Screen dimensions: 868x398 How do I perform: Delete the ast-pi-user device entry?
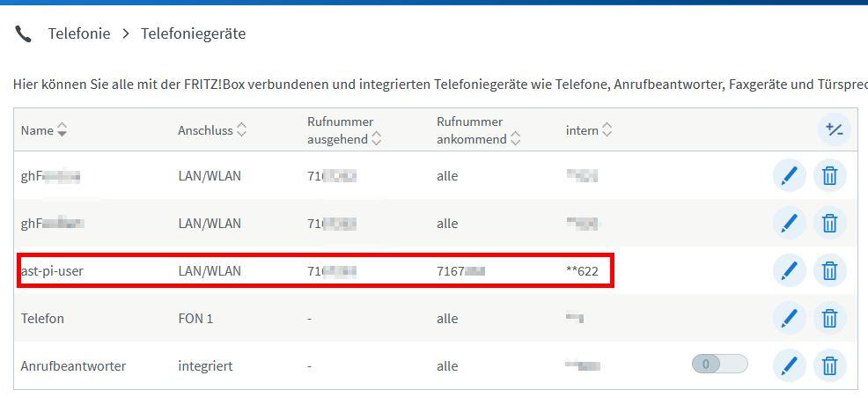829,271
